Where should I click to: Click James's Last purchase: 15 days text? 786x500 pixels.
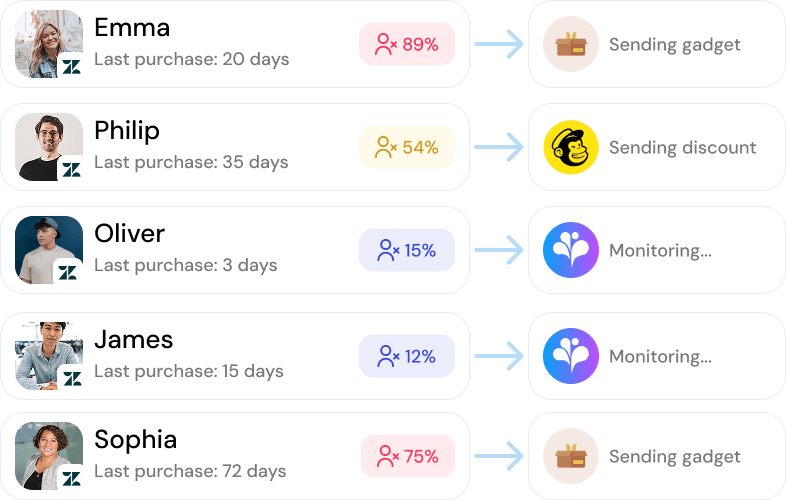click(x=189, y=371)
